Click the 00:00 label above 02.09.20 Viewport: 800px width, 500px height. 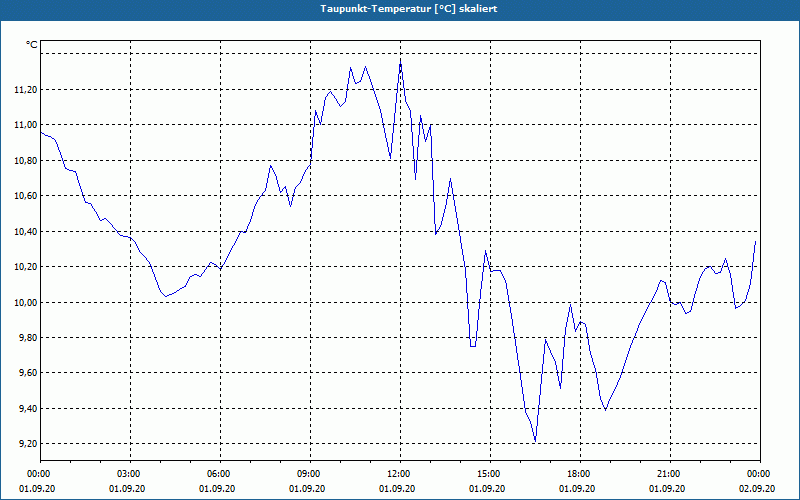760,474
